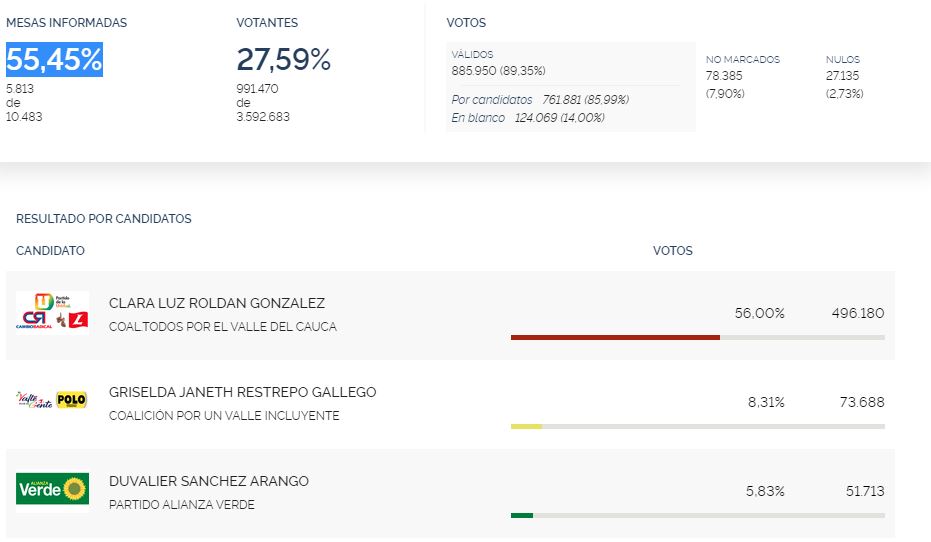Click the 27,59% votantes percentage
The width and height of the screenshot is (931, 542).
[x=283, y=60]
